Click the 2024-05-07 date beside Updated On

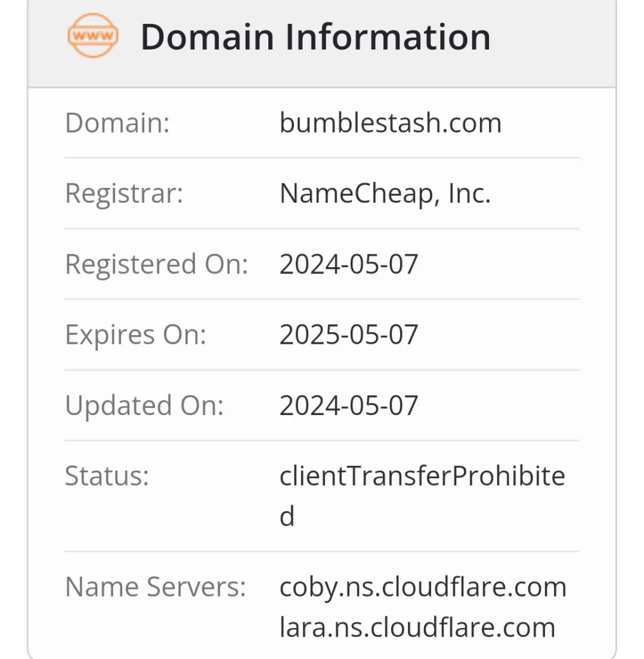pos(349,405)
